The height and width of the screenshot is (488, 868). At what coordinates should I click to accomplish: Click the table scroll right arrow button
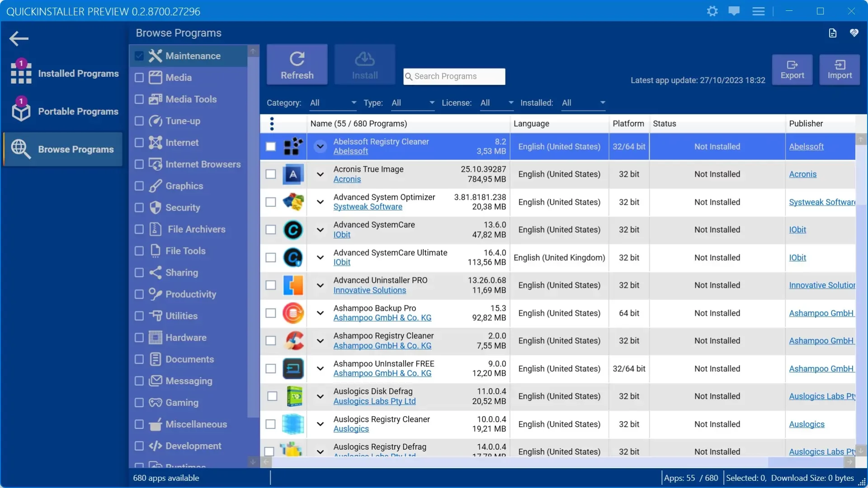tap(849, 462)
